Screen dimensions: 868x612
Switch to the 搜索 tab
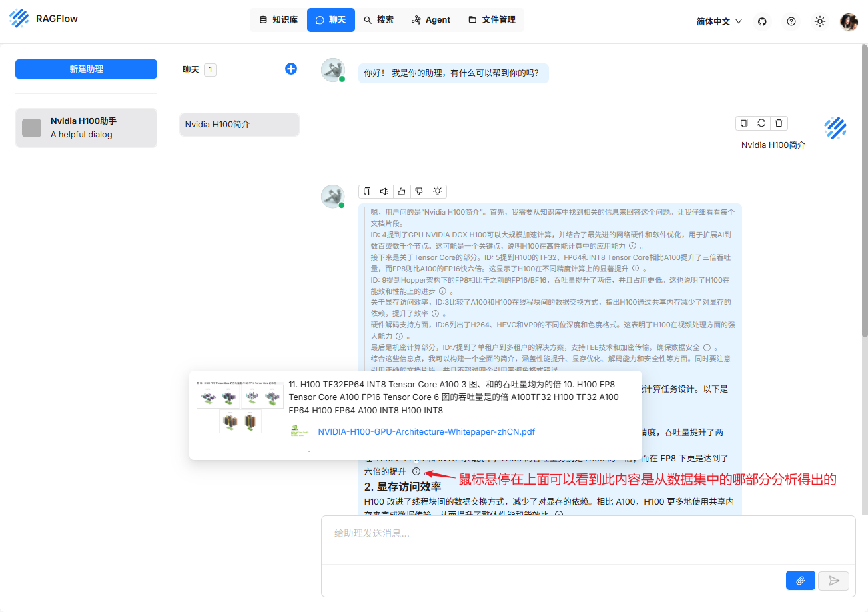point(379,20)
